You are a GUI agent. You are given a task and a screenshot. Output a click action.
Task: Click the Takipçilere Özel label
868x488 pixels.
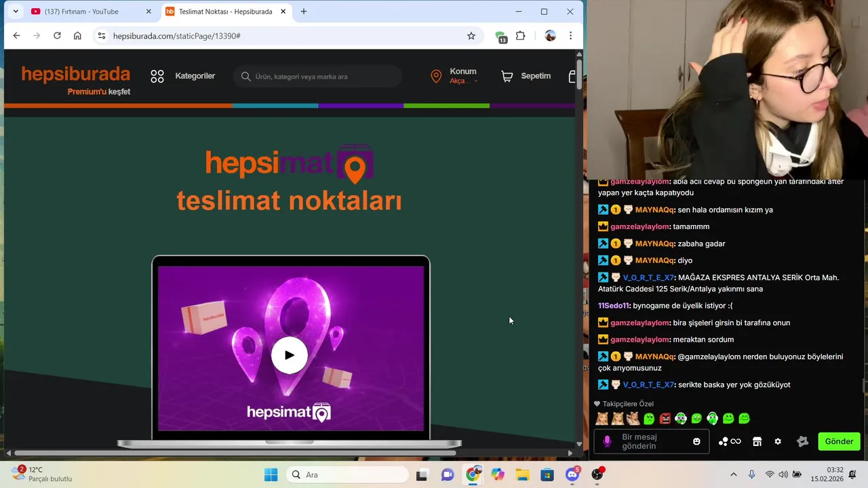pos(628,404)
